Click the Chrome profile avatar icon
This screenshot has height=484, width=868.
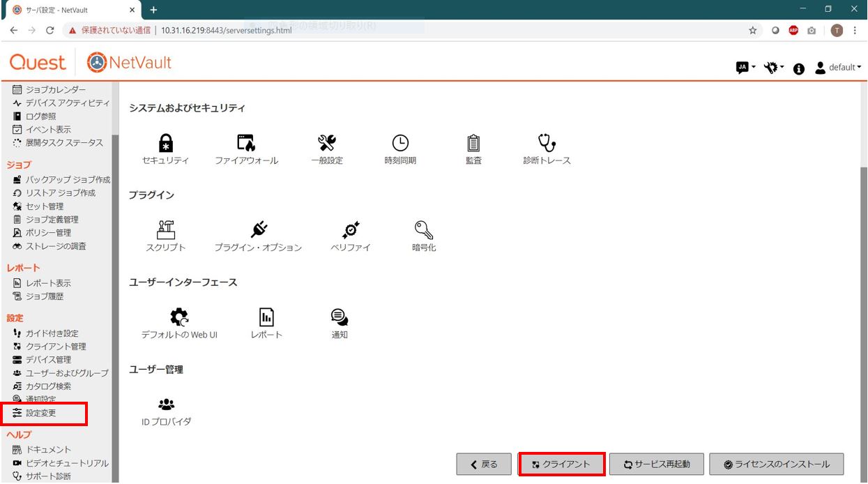point(837,30)
